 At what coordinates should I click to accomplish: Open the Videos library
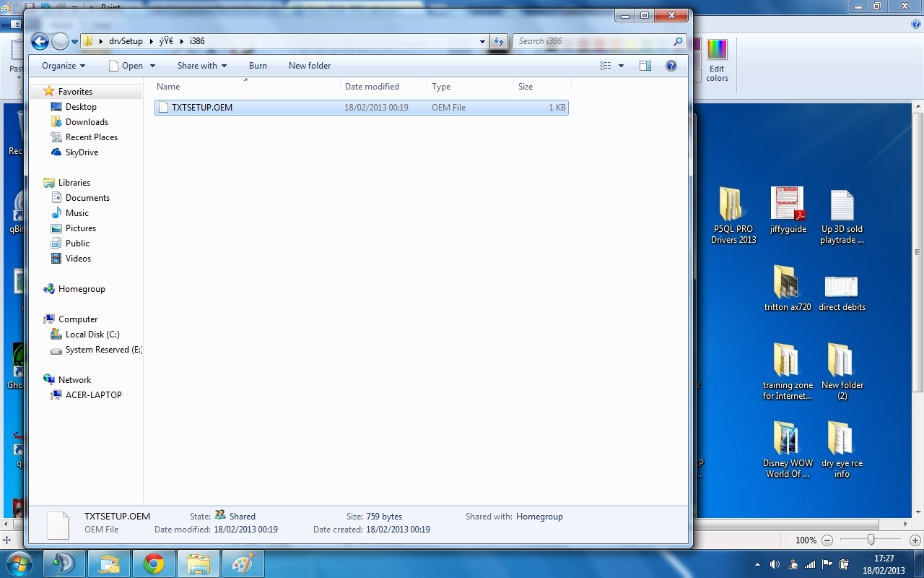tap(78, 259)
